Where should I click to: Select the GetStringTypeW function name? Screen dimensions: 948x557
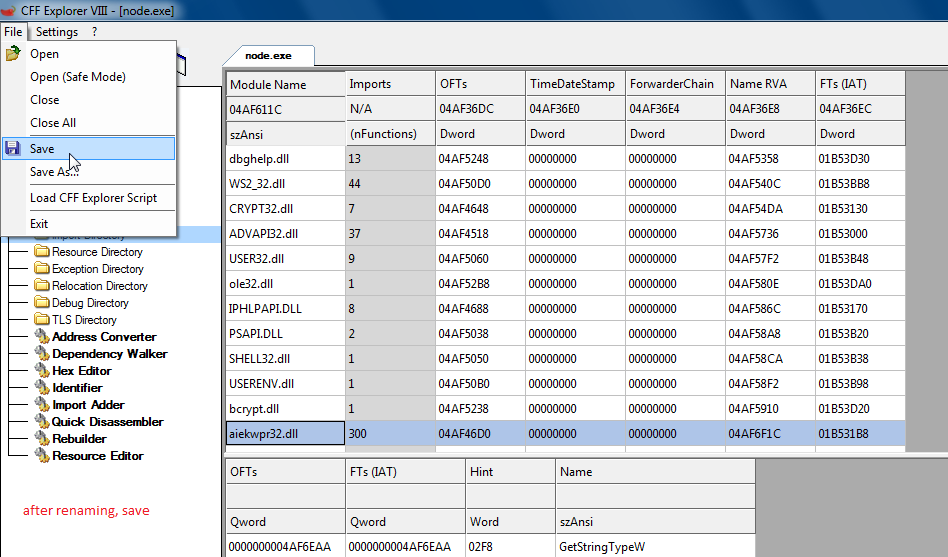tap(602, 547)
